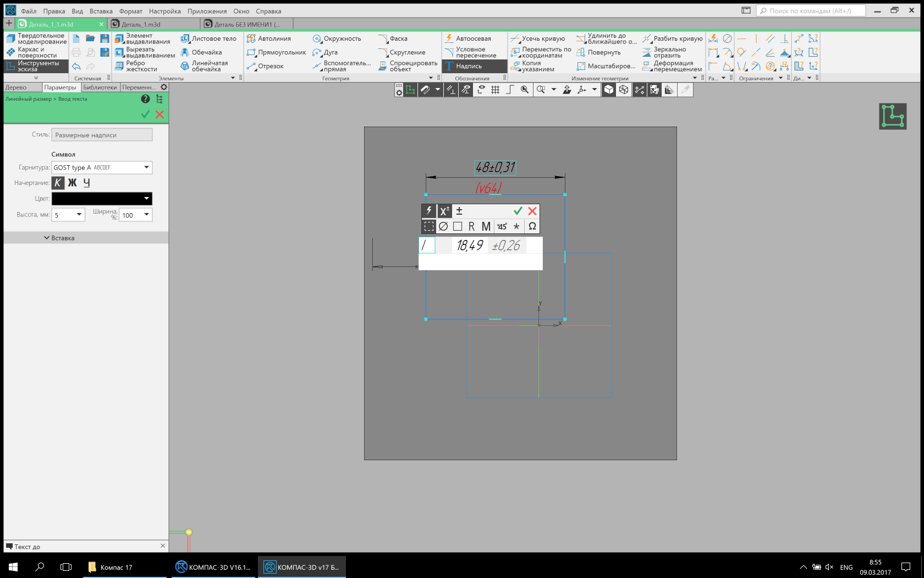This screenshot has height=578, width=924.
Task: Expand the Ограничения panel dropdown arrow
Action: pyautogui.click(x=780, y=78)
